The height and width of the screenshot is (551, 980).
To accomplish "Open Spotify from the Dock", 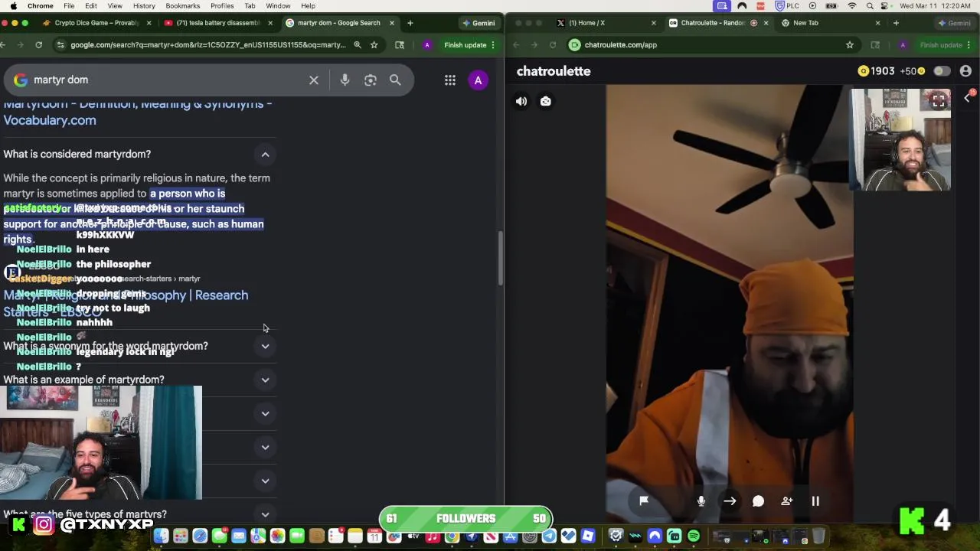I will 694,536.
